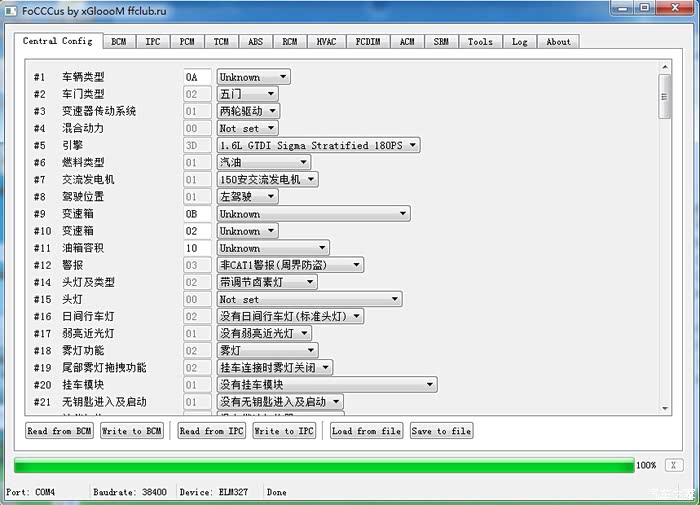Click Read from BCM button
The width and height of the screenshot is (700, 505).
(x=59, y=431)
